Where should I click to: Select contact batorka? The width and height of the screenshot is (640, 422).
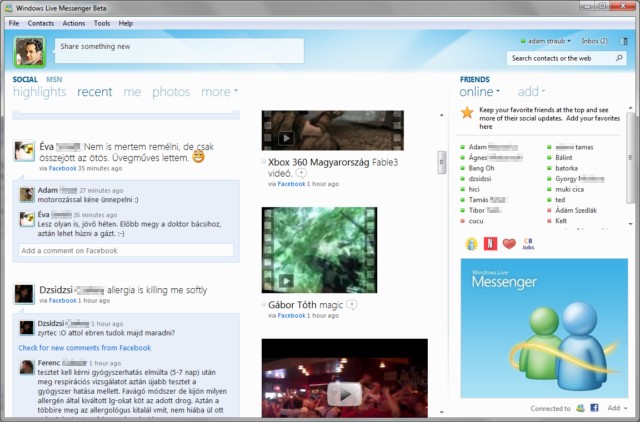(x=566, y=168)
